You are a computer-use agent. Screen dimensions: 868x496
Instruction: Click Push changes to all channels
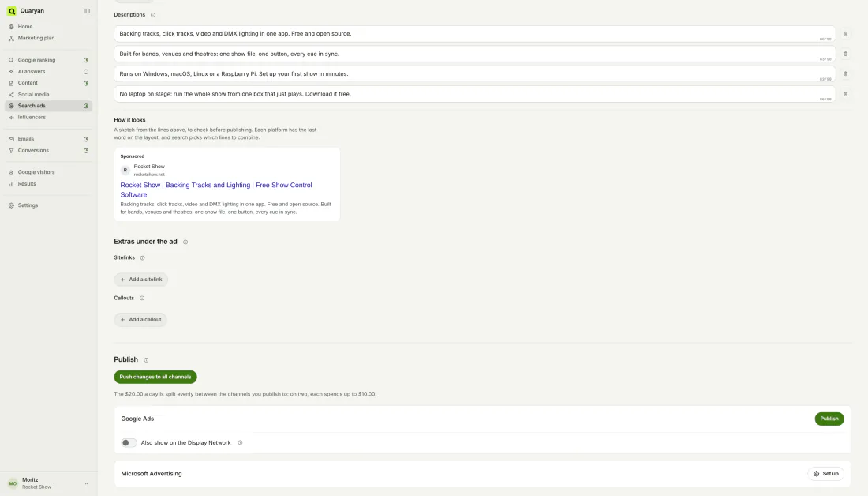pyautogui.click(x=155, y=377)
